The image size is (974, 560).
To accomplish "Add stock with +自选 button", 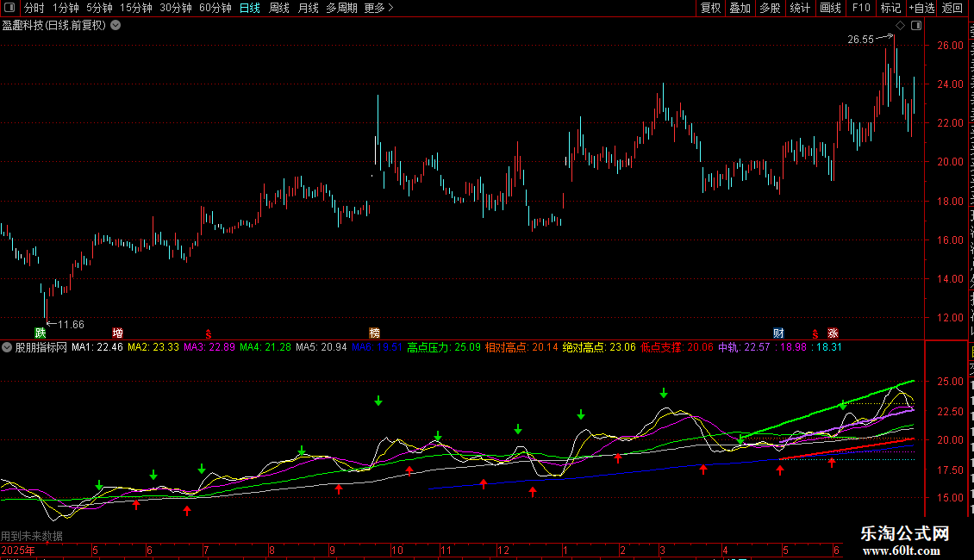I will (921, 8).
